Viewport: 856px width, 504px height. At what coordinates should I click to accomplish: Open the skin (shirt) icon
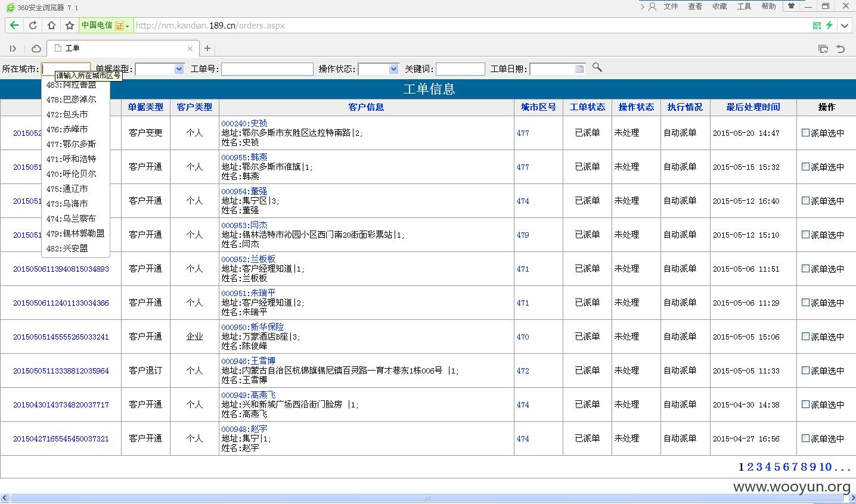[x=791, y=6]
